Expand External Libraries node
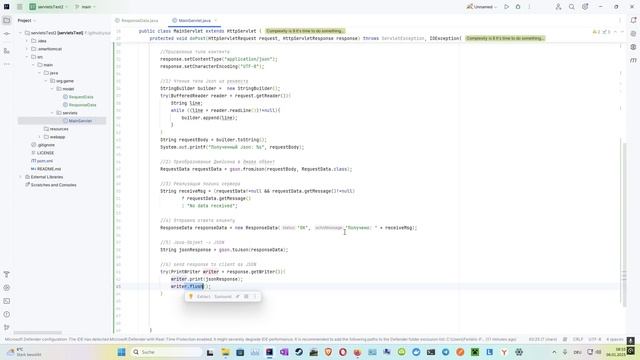This screenshot has height=360, width=640. pyautogui.click(x=20, y=177)
